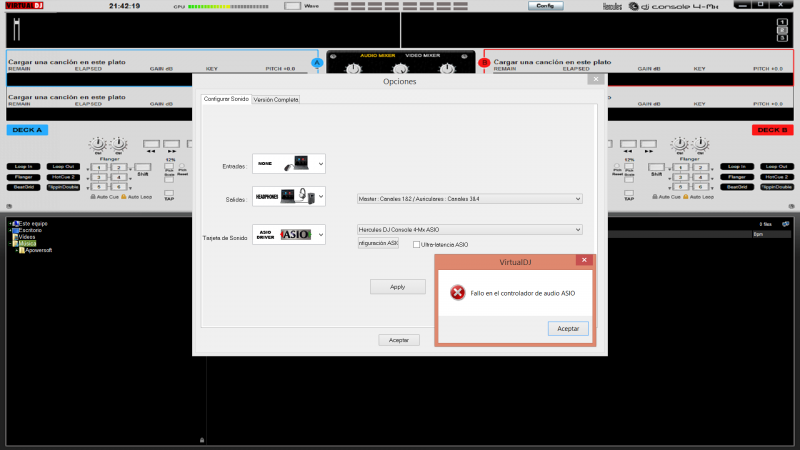Click the lock icon below folder browser

[202, 440]
